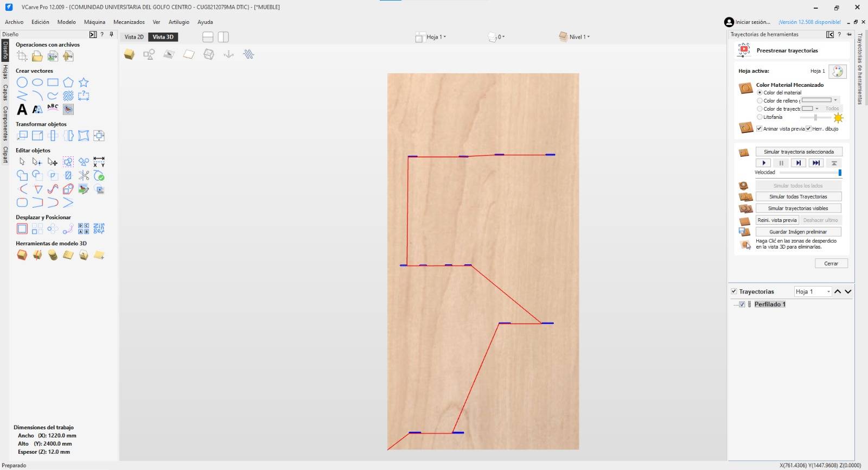Click the distort object tool
Screen dimensions: 868x470
(84, 136)
